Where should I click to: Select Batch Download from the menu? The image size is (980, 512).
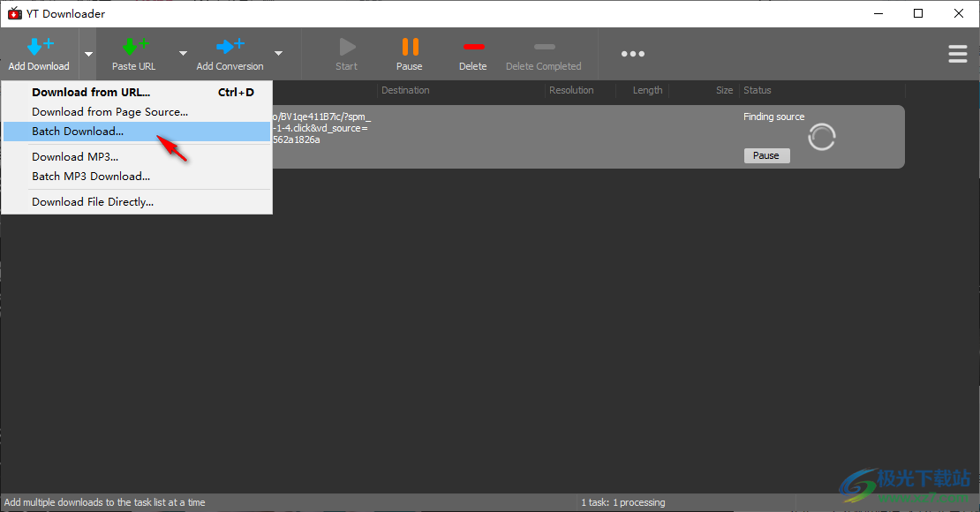coord(78,131)
